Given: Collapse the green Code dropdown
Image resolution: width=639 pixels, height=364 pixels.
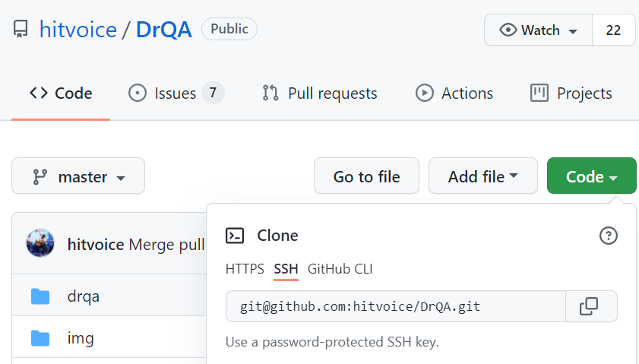Looking at the screenshot, I should (x=591, y=176).
